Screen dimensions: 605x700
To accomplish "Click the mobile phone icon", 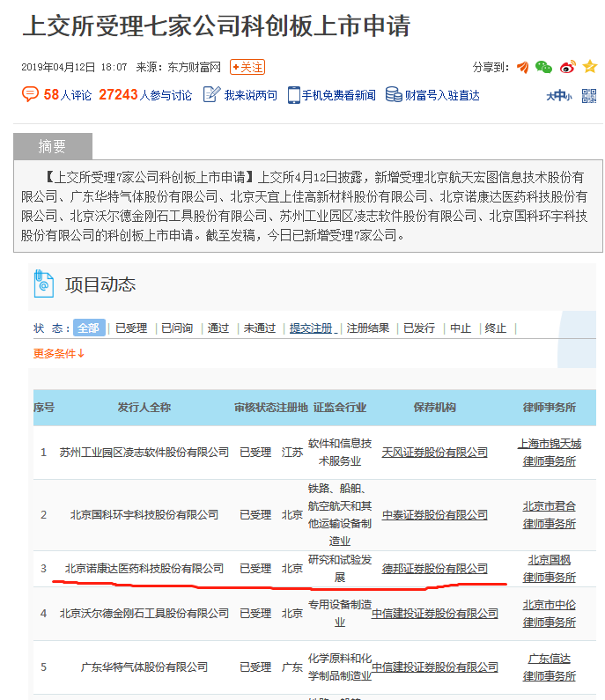I will [293, 94].
